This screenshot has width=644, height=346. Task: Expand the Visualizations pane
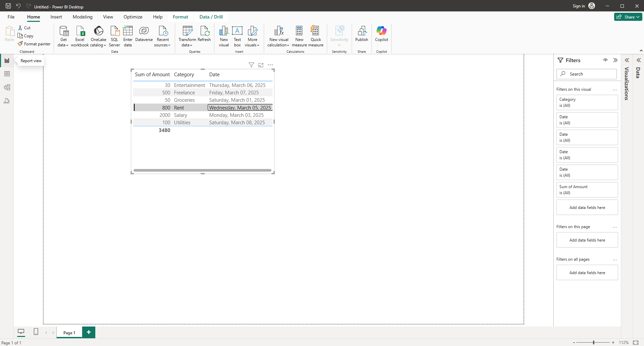coord(627,60)
